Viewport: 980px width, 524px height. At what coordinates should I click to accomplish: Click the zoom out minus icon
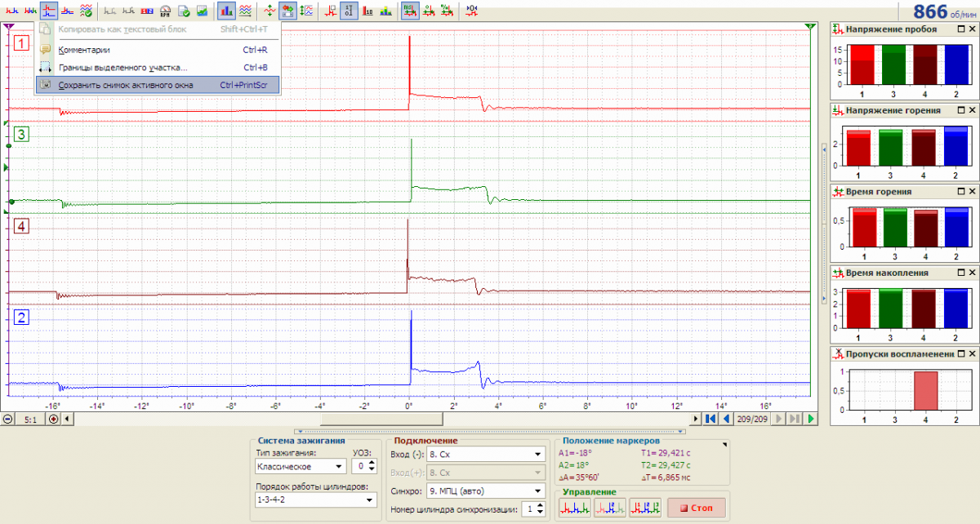(x=8, y=419)
